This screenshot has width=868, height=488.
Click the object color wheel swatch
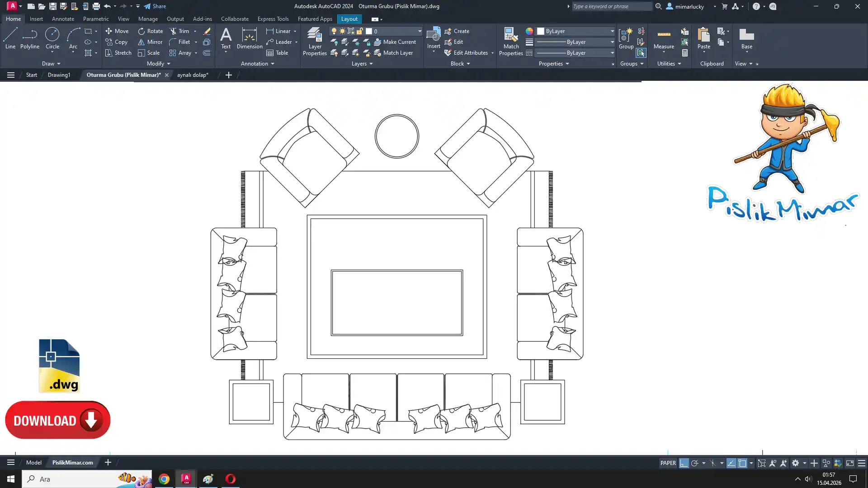click(529, 31)
